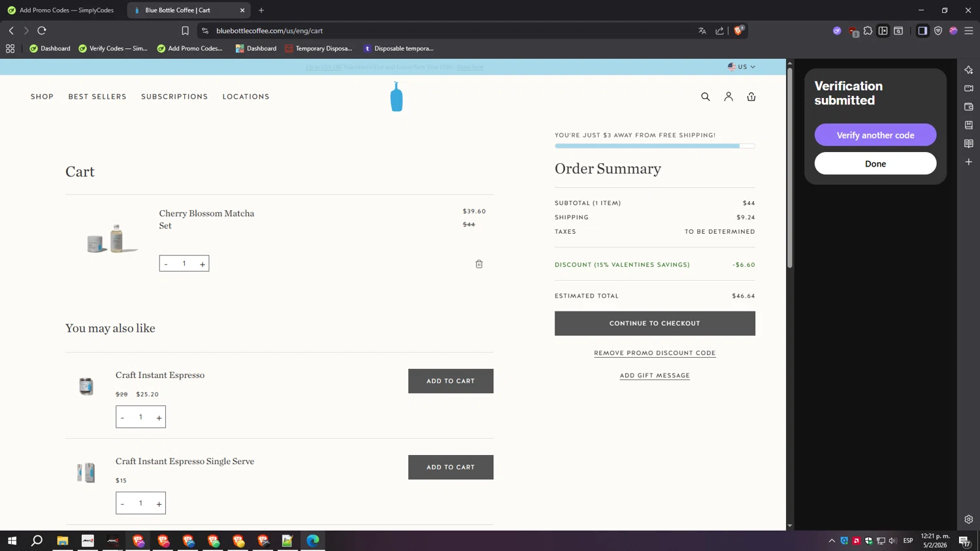Click the browser forward arrow
Screen dimensions: 980x551
[x=26, y=31]
